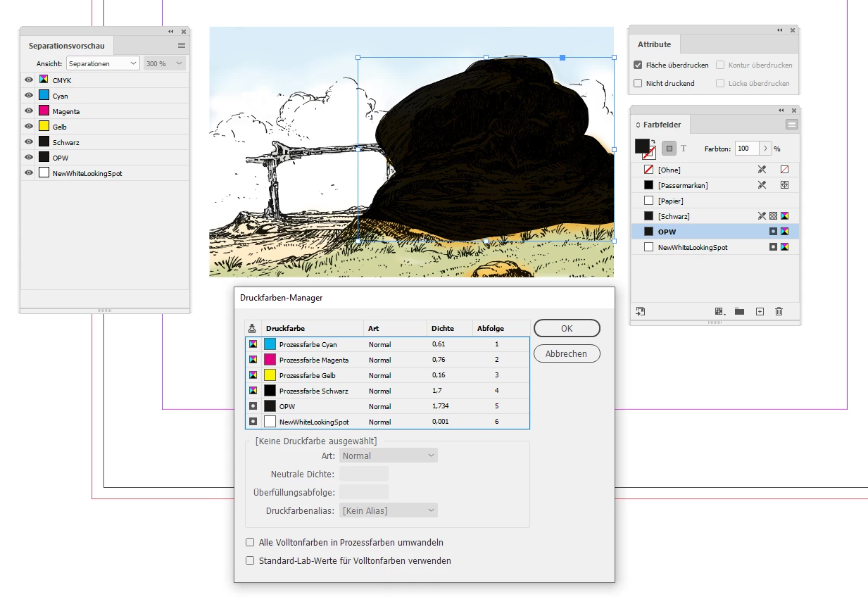Select formatting affects container button
The width and height of the screenshot is (868, 597).
click(x=669, y=149)
